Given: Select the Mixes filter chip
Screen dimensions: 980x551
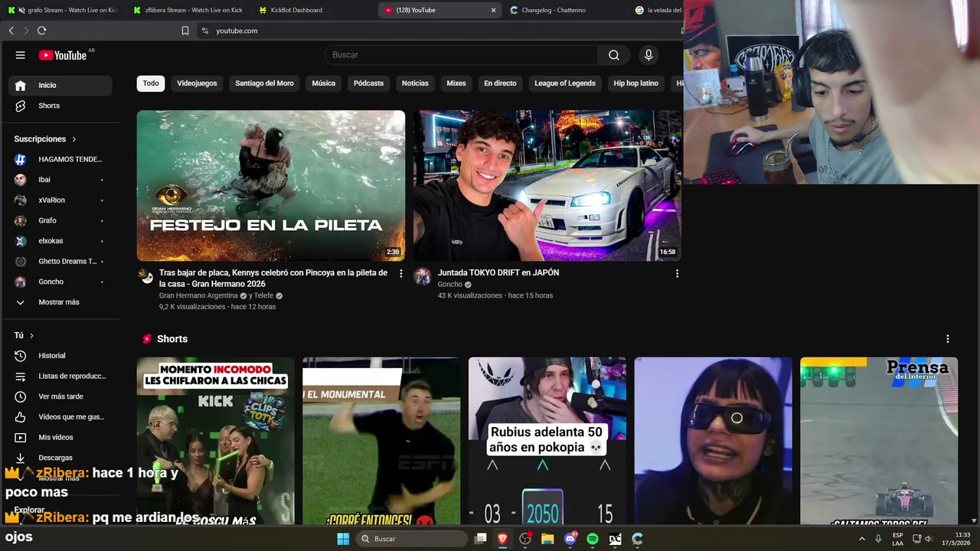Looking at the screenshot, I should (x=456, y=83).
